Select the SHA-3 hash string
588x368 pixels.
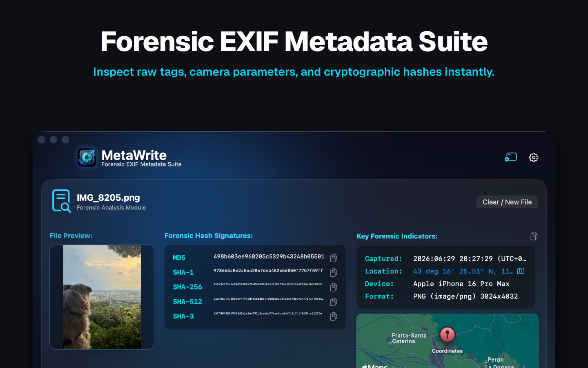[268, 314]
